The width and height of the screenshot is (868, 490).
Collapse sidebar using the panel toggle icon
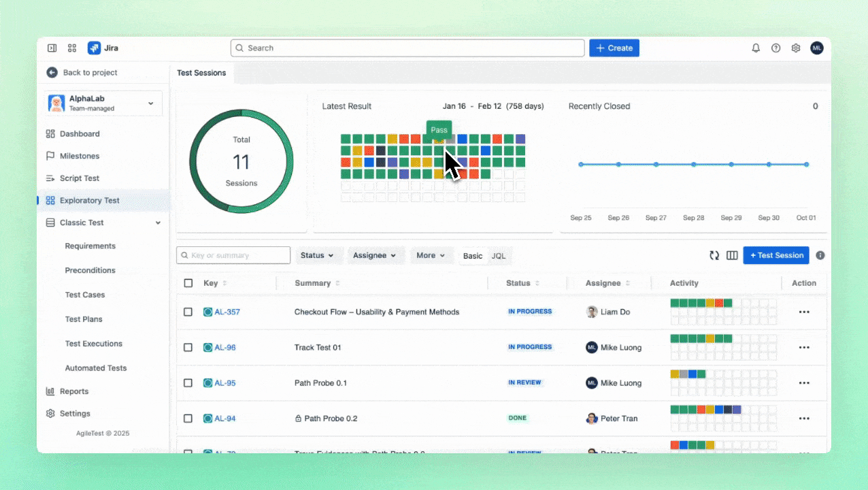tap(52, 48)
